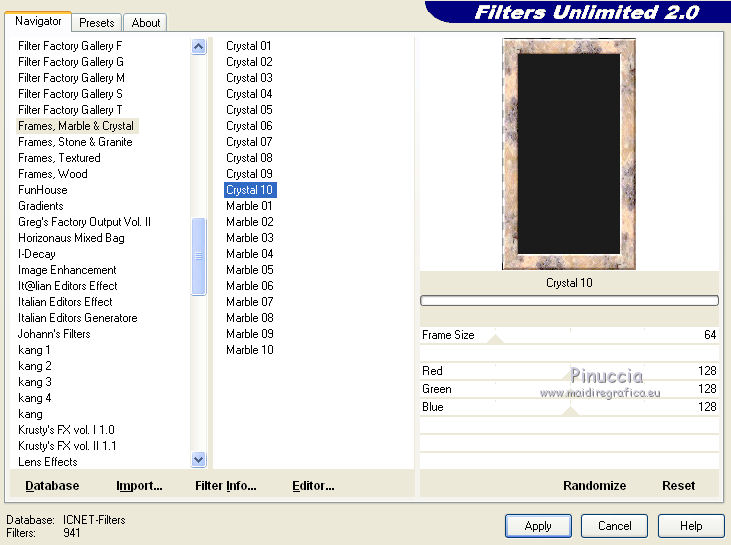
Task: Select Filter Factory Gallery G category
Action: (71, 62)
